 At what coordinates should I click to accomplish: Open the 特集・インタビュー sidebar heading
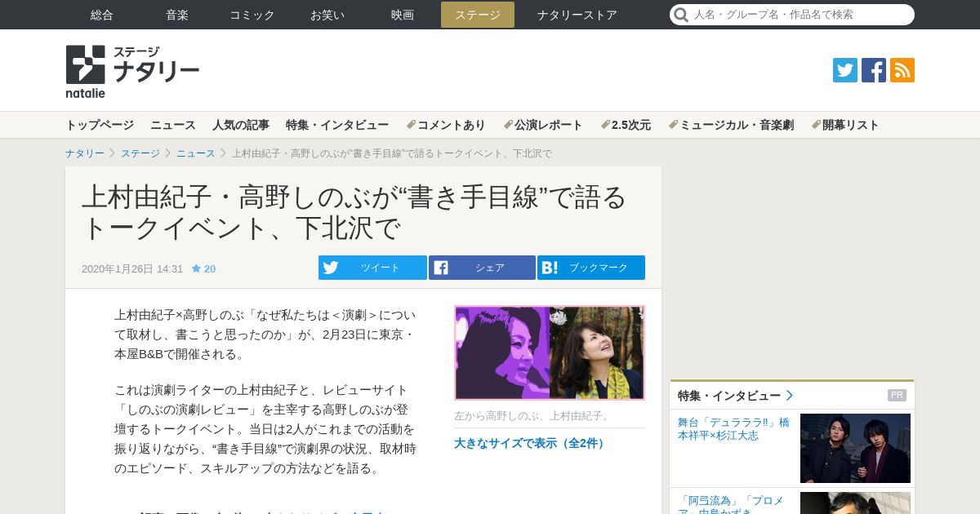click(x=729, y=396)
